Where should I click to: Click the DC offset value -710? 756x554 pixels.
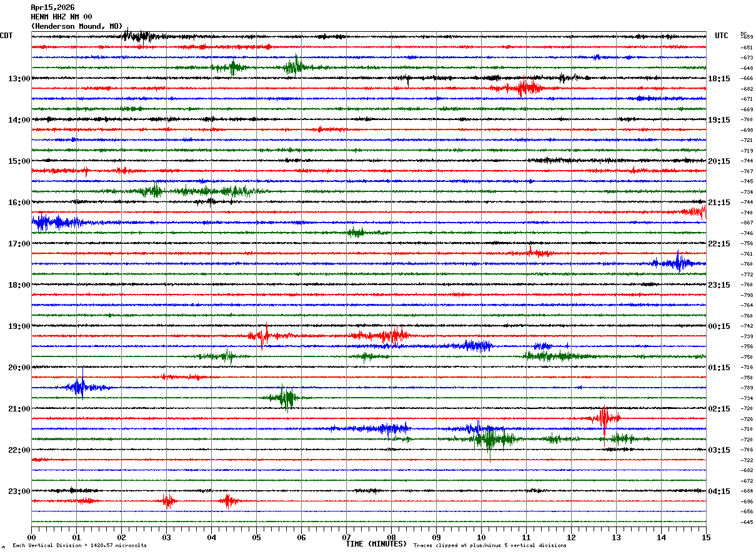pyautogui.click(x=747, y=429)
